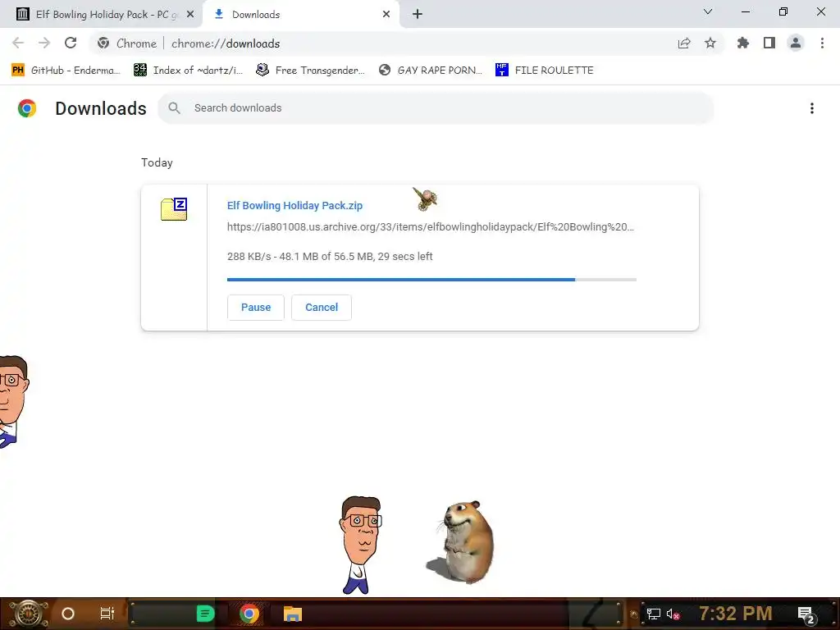Open the Index of ~dartz bookmark
840x630 pixels.
188,71
